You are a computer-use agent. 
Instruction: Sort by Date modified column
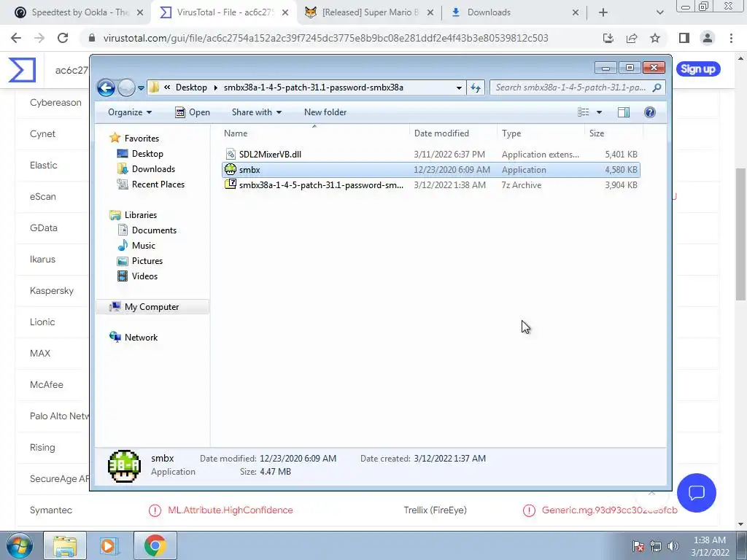point(453,133)
